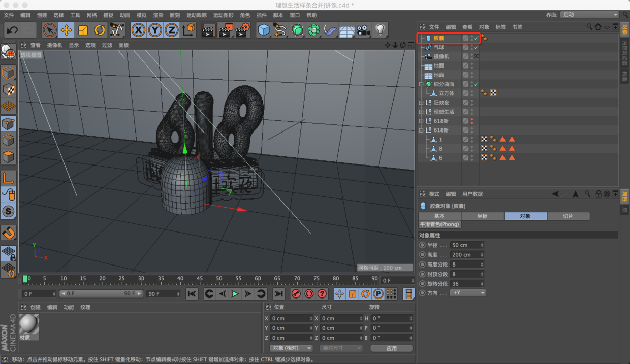
Task: Open the deformer bend tools
Action: coord(330,30)
